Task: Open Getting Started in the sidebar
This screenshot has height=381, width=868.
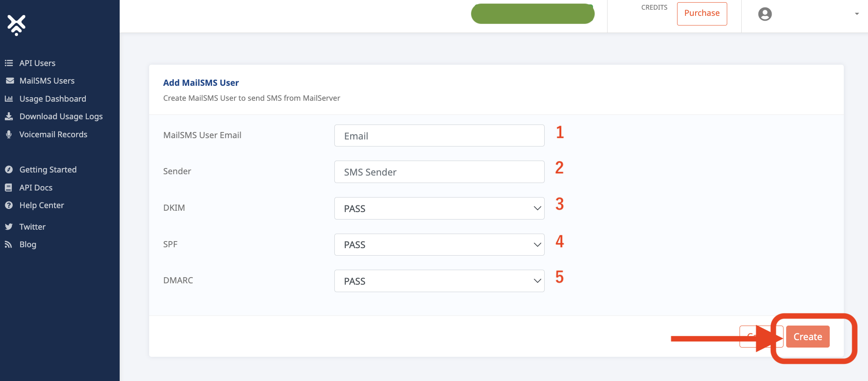Action: click(48, 169)
